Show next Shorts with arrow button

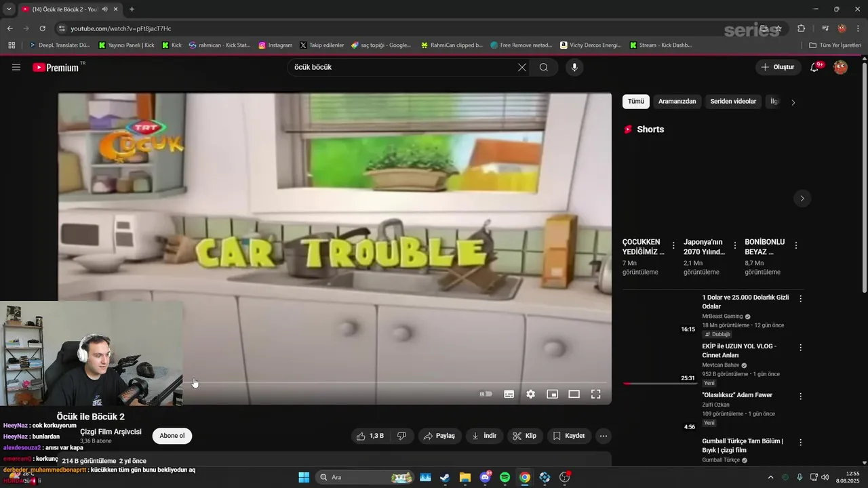(802, 199)
